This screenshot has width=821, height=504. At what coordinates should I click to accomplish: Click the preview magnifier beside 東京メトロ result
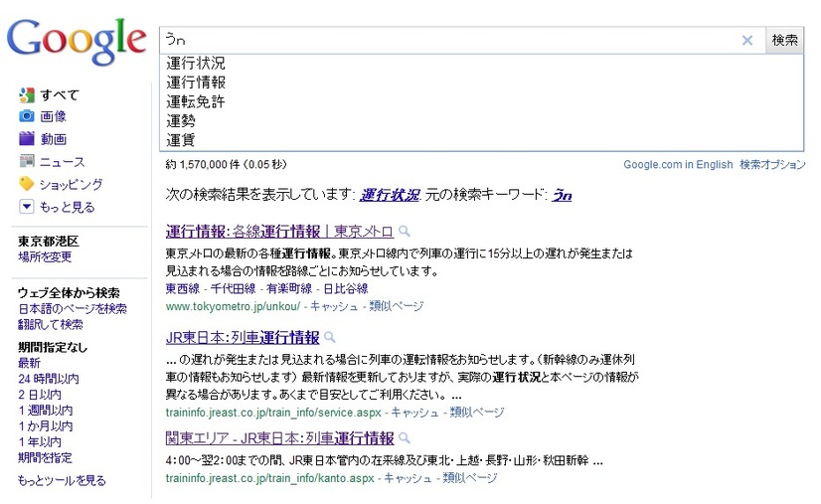405,231
